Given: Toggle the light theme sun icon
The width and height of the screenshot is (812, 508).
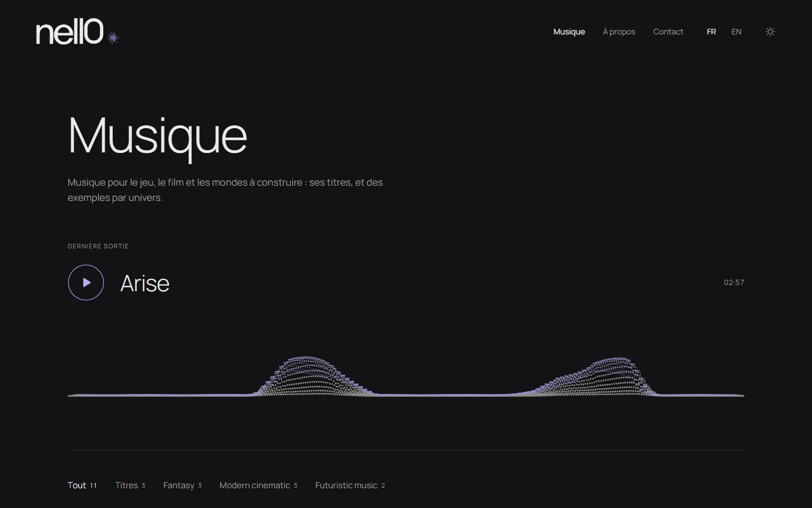Looking at the screenshot, I should 770,32.
